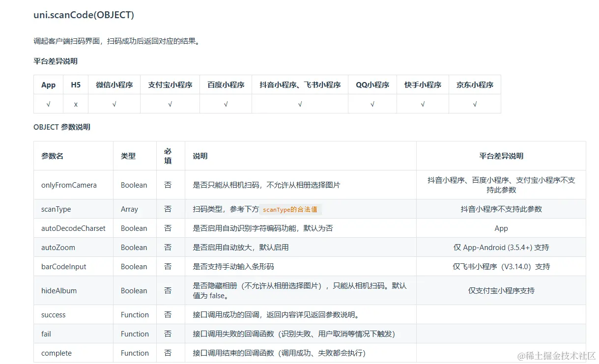Click the 百度小程序 column header
Viewport: 599px width, 364px height.
[226, 84]
